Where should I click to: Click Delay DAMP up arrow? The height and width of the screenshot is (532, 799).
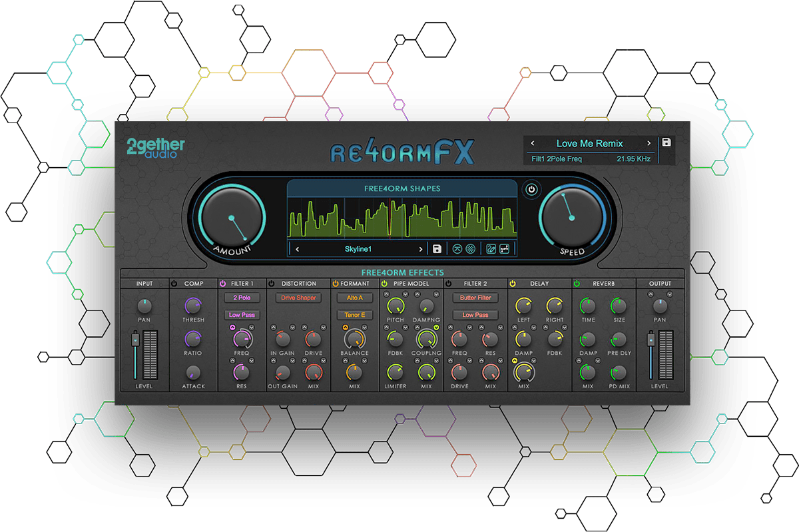[514, 328]
